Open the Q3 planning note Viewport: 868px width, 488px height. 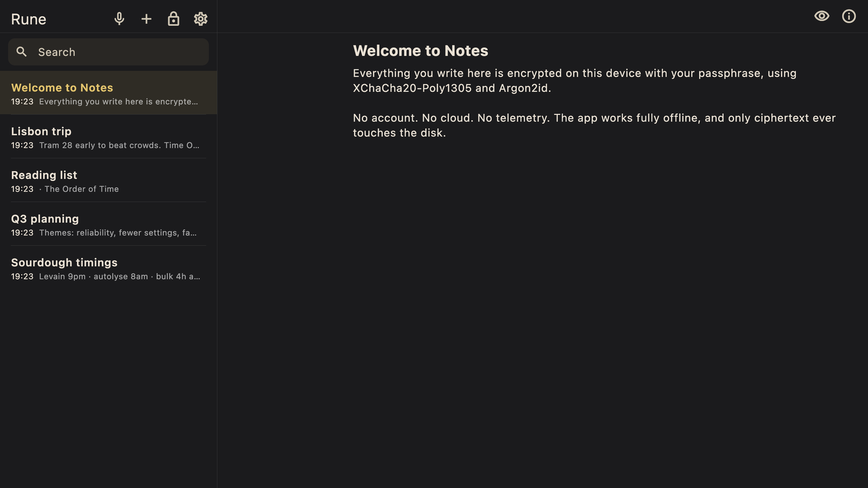(108, 224)
